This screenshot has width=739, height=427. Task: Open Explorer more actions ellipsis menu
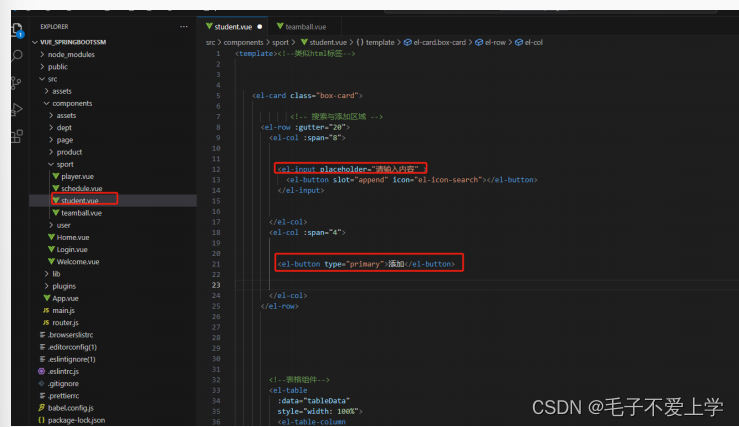pos(184,27)
